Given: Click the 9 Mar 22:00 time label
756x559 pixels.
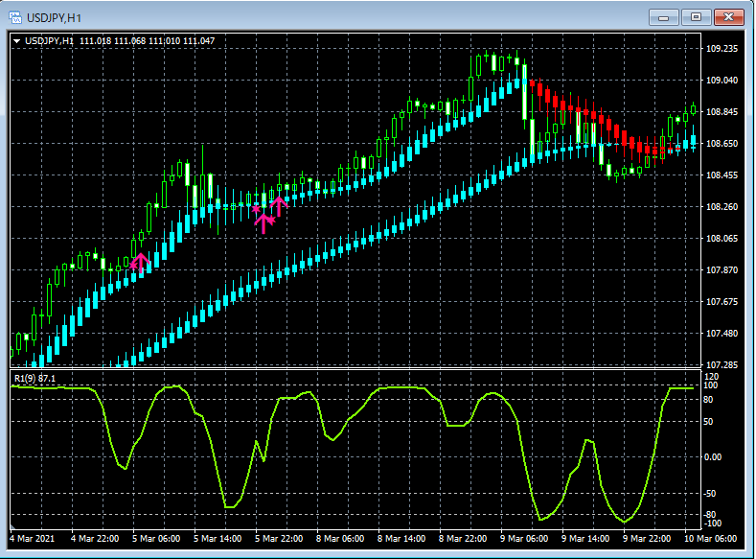Looking at the screenshot, I should (x=647, y=538).
